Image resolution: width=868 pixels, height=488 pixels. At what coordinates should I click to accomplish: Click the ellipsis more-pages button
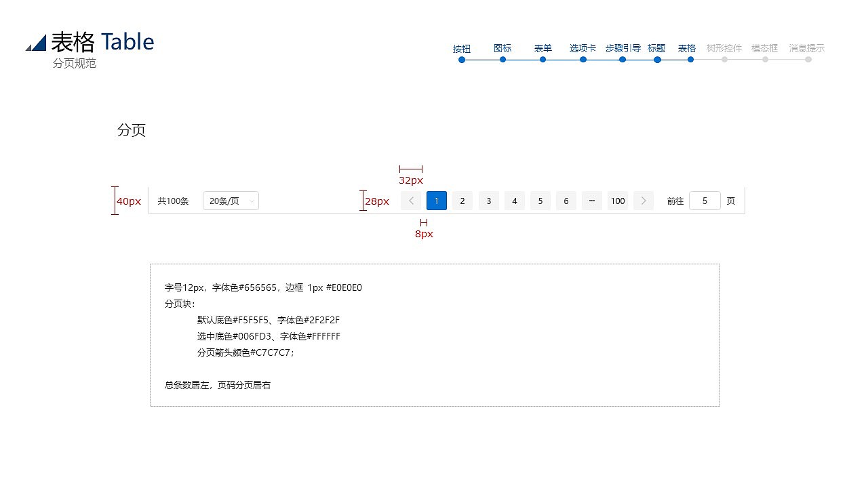pos(592,201)
